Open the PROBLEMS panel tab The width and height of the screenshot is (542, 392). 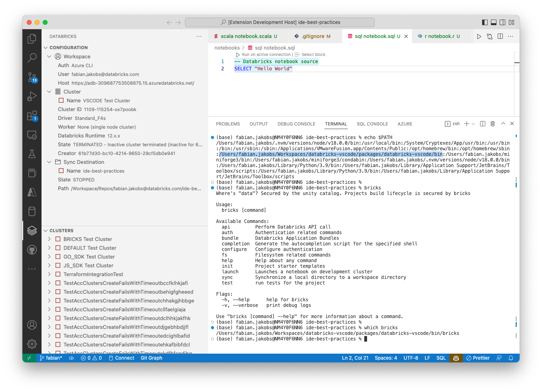(x=228, y=124)
